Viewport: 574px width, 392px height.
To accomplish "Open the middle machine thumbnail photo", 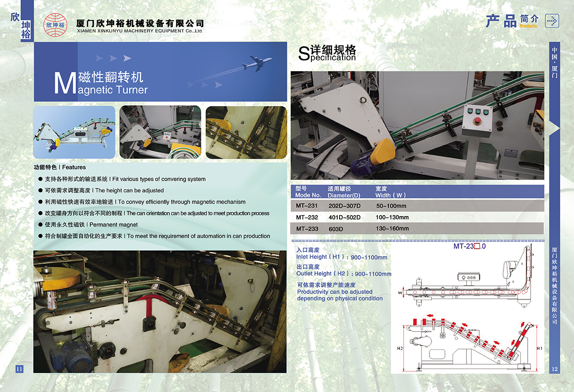I will pos(160,132).
